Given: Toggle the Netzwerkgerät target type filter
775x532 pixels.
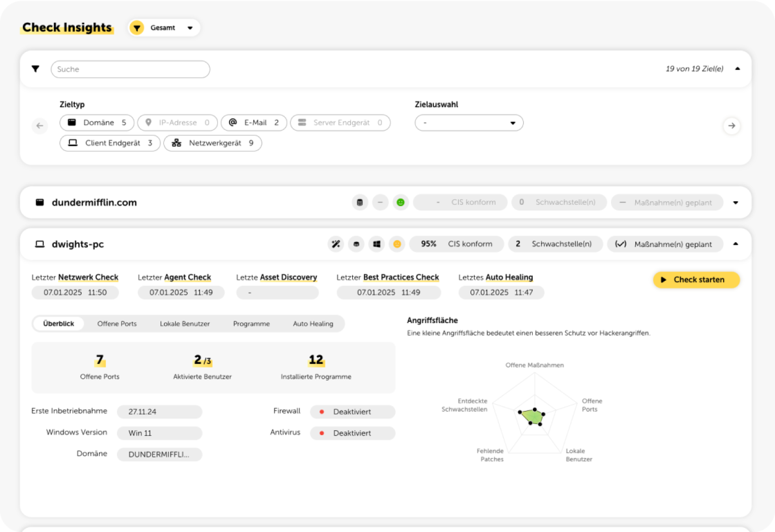Looking at the screenshot, I should click(212, 143).
